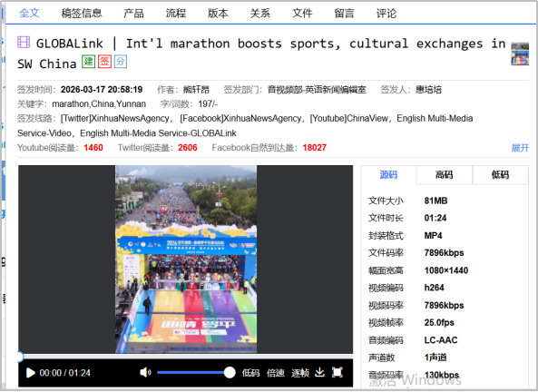Viewport: 538px width, 392px height.
Task: Click the video codec value h264
Action: 434,288
